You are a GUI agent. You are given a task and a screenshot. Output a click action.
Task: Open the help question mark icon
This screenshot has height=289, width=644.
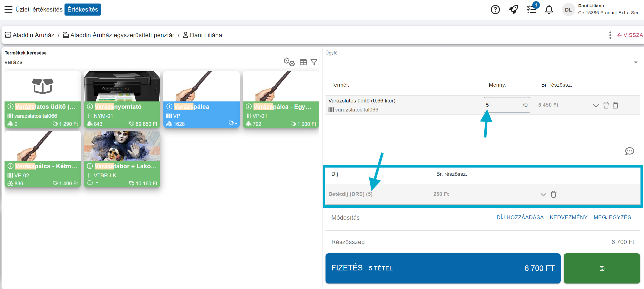[x=495, y=10]
